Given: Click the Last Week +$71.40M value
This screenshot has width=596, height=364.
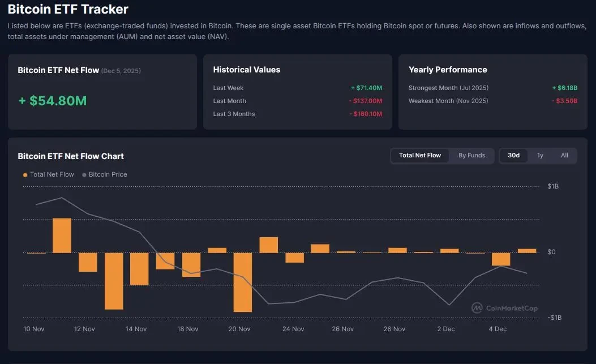Looking at the screenshot, I should pos(367,88).
